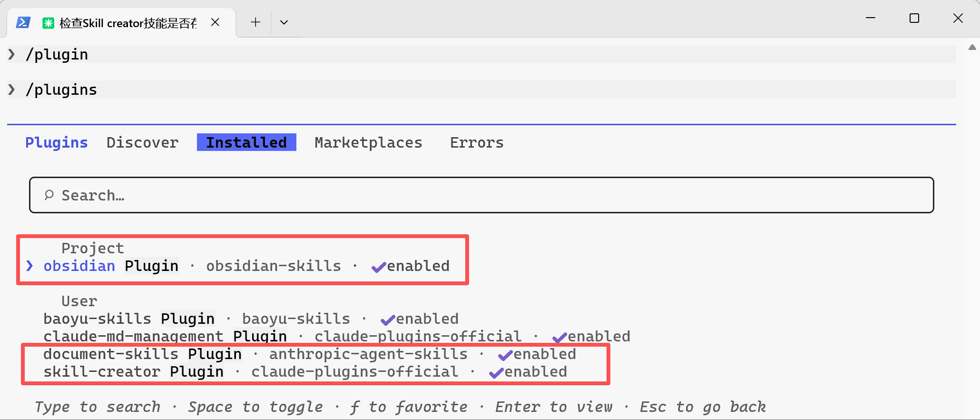Click the User section heading
This screenshot has width=980, height=420.
(79, 301)
